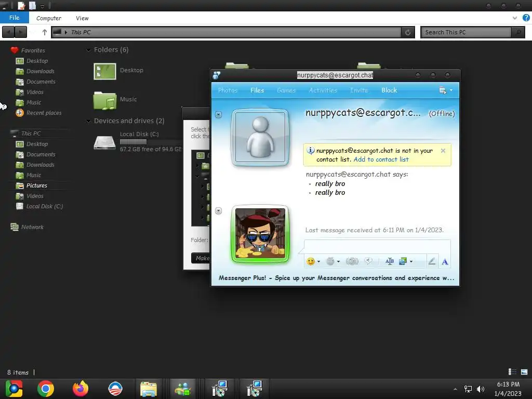
Task: Open the Computer ribbon tab
Action: (49, 18)
